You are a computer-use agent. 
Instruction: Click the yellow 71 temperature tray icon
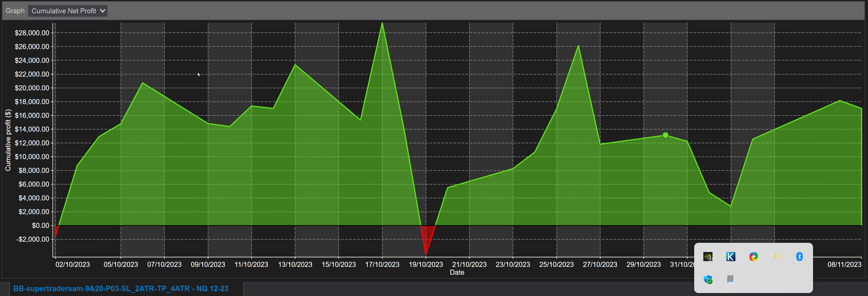[776, 257]
